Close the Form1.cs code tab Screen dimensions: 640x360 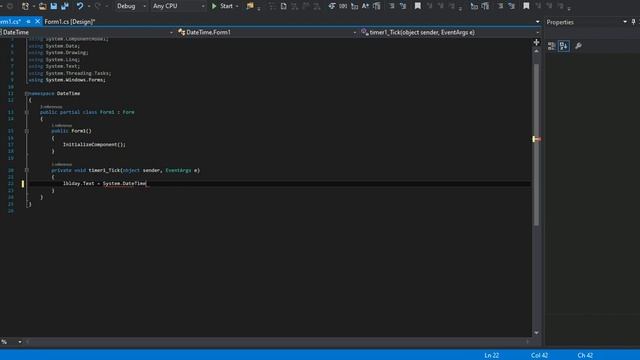pos(37,22)
